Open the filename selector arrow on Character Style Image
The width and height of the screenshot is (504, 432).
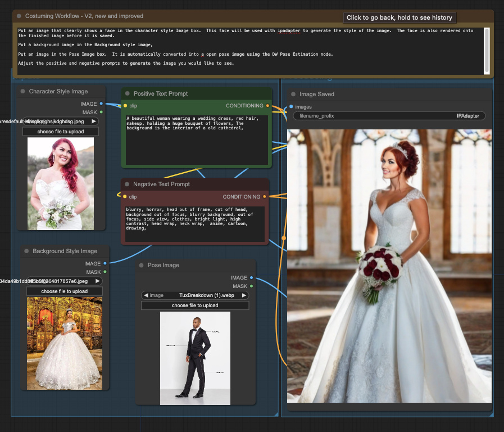[94, 120]
